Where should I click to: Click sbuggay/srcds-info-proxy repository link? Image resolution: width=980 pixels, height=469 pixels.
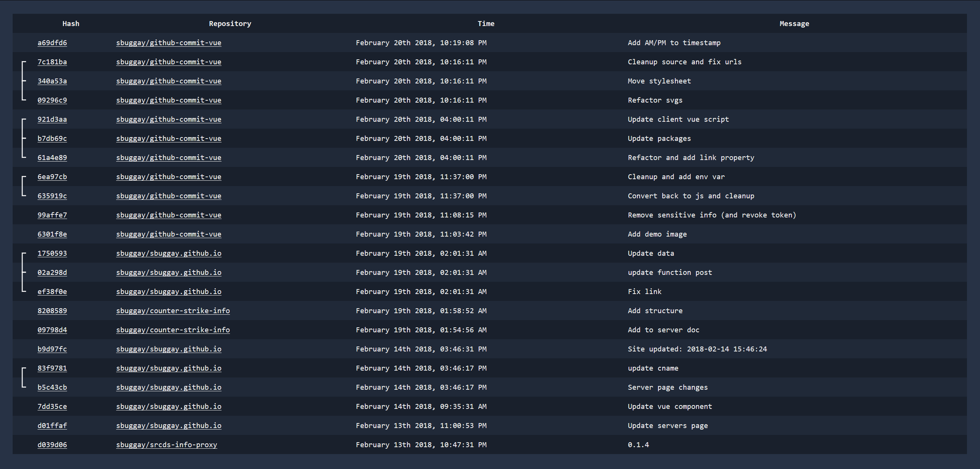pos(166,445)
